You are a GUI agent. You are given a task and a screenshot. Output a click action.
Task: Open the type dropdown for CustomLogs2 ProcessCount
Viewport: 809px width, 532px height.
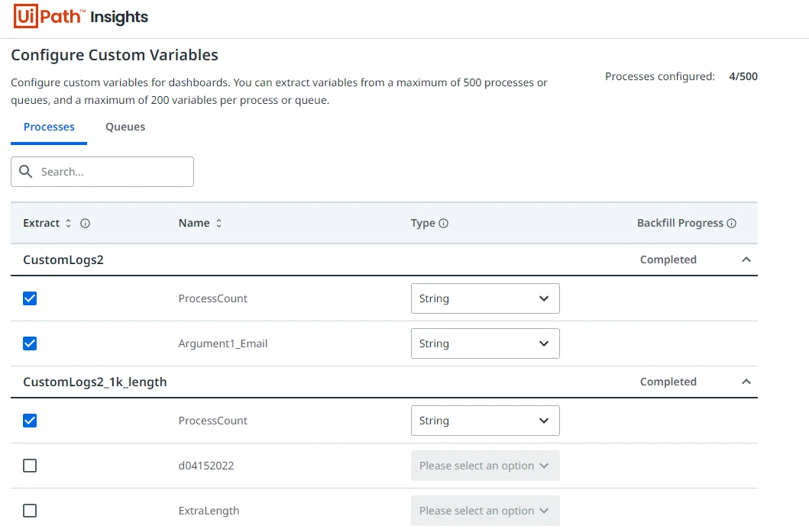[x=485, y=298]
